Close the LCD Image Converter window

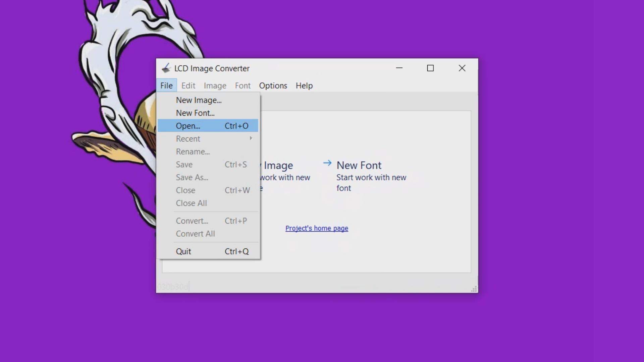click(462, 68)
